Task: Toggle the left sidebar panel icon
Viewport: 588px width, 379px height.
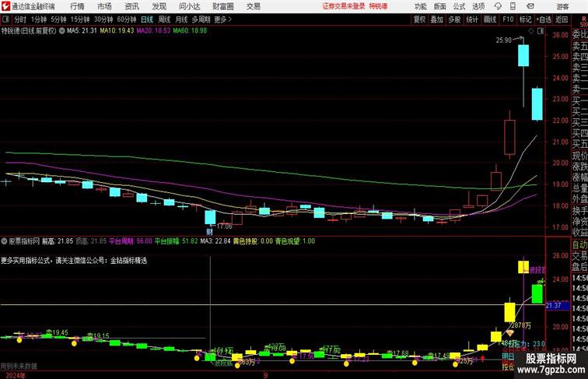Action: 5,19
